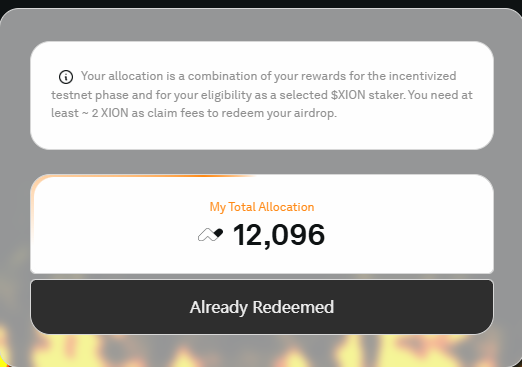
Task: Click the 12,096 allocation amount
Action: [279, 235]
